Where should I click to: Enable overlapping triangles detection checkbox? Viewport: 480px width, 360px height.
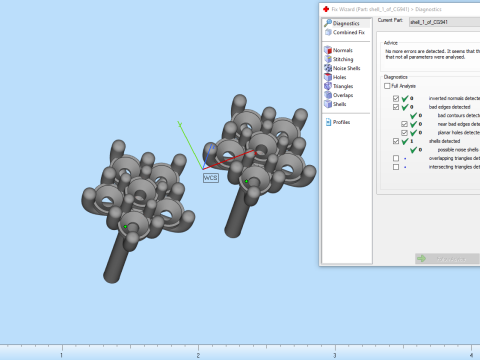[x=396, y=158]
